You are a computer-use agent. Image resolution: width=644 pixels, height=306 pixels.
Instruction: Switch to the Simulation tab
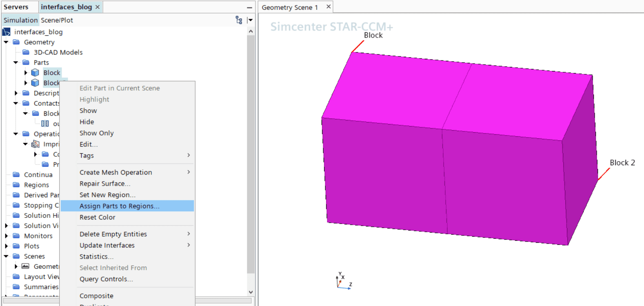(x=20, y=20)
